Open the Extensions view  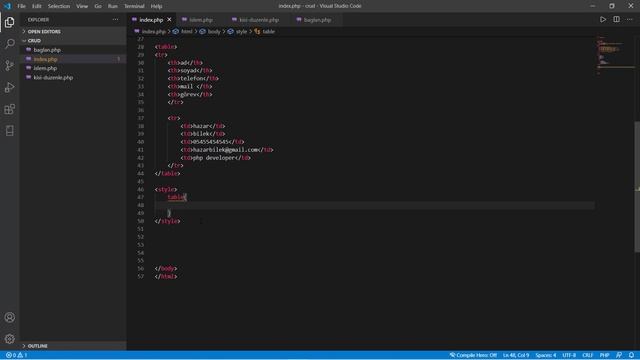[x=9, y=109]
